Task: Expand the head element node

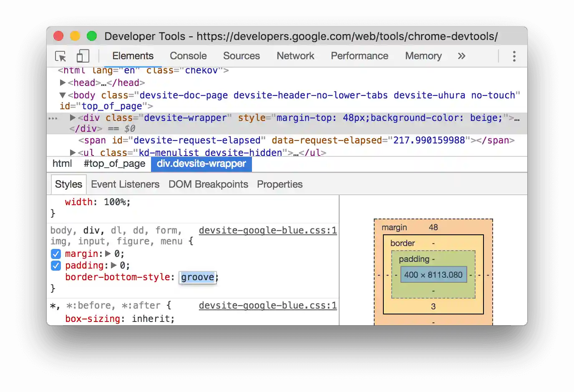Action: click(x=63, y=83)
